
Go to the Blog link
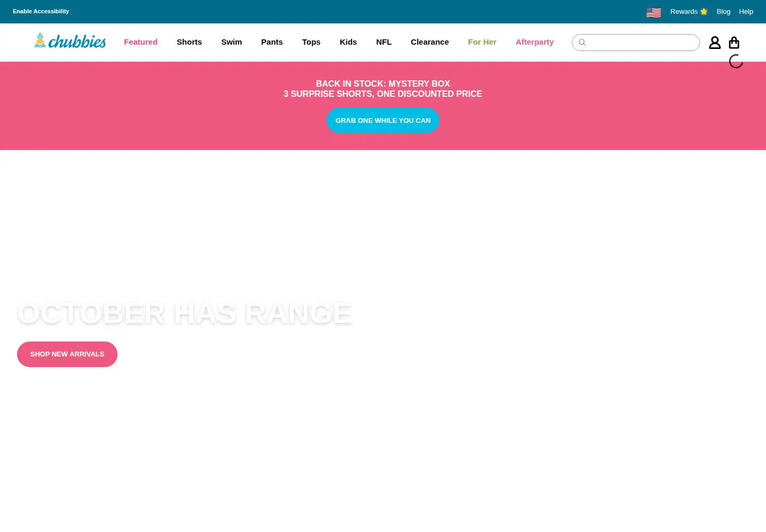(723, 12)
